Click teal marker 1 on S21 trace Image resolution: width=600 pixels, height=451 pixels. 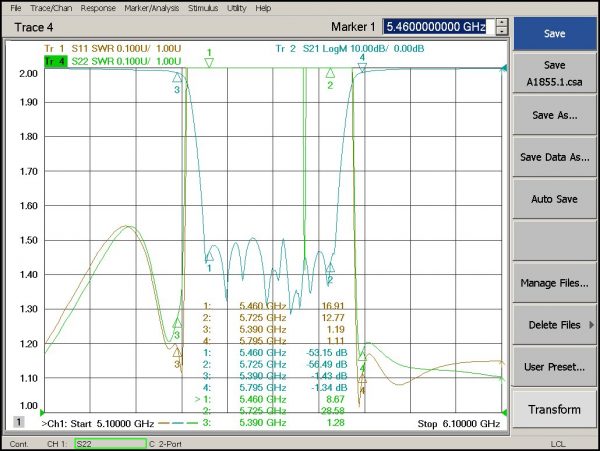[x=209, y=256]
